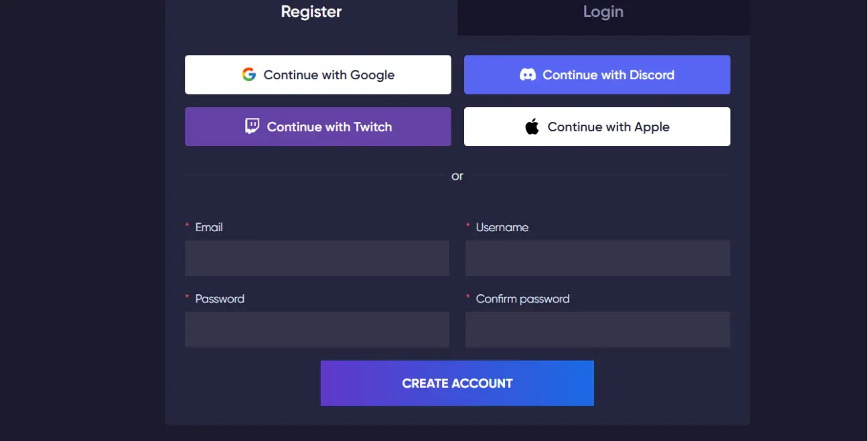The height and width of the screenshot is (441, 868).
Task: Click the Username field label
Action: 502,227
